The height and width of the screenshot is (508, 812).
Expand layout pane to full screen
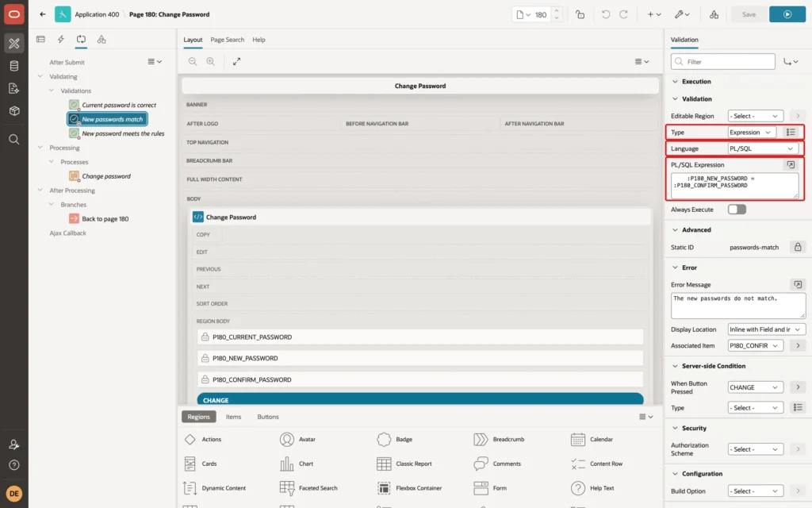pos(236,61)
